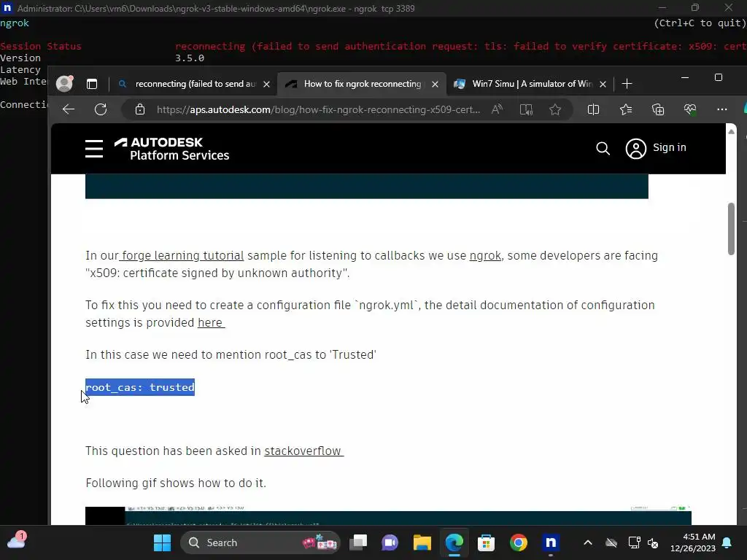The image size is (747, 560).
Task: Open Edge Settings and more menu
Action: click(x=721, y=109)
